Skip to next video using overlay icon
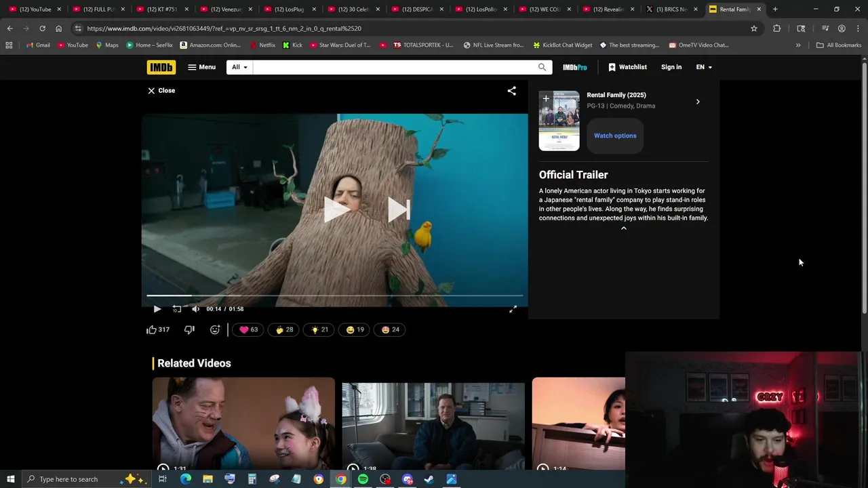868x488 pixels. (398, 209)
